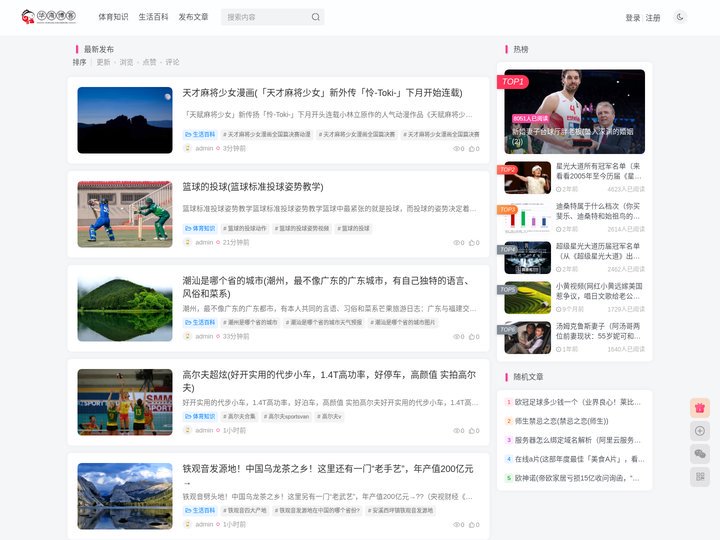
Task: Open random article 师生禁忌之恋
Action: point(561,421)
